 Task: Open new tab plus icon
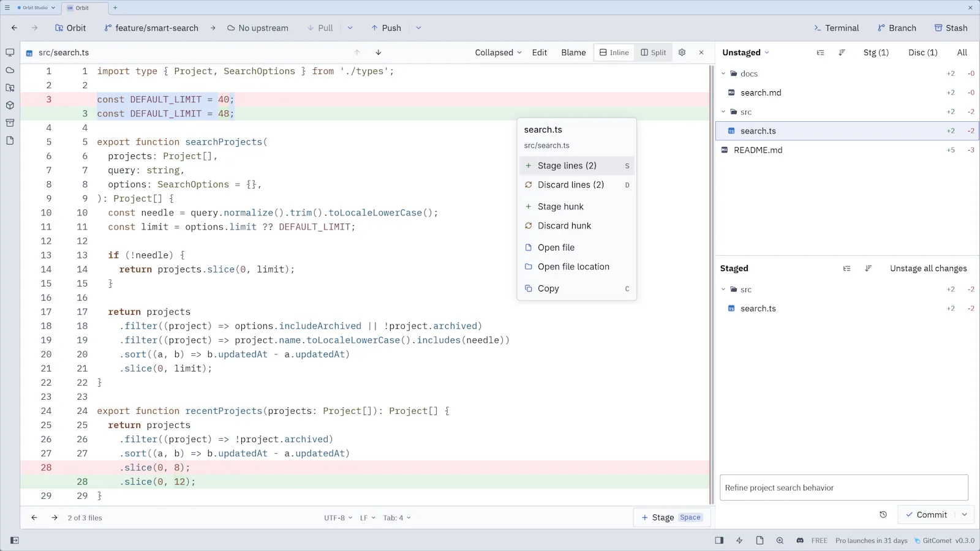(115, 8)
